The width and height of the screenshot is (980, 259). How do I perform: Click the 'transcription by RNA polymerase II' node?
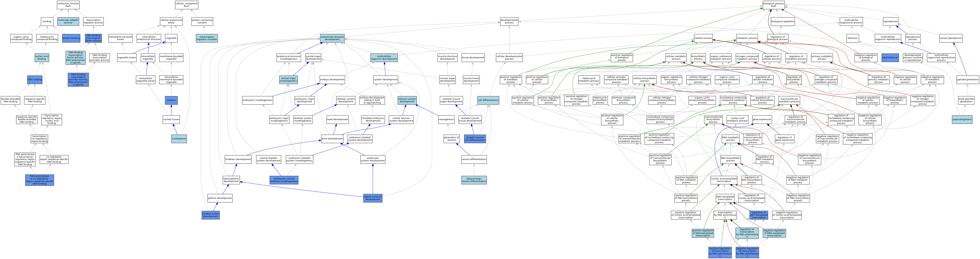coord(725,215)
